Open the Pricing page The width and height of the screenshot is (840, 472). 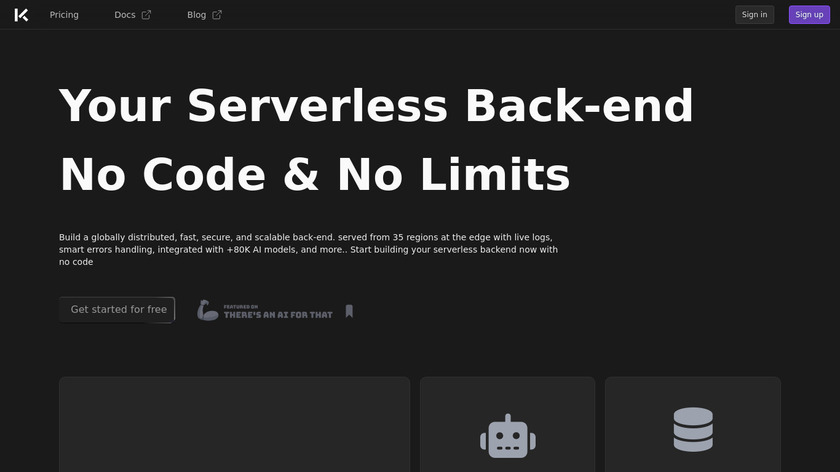64,15
